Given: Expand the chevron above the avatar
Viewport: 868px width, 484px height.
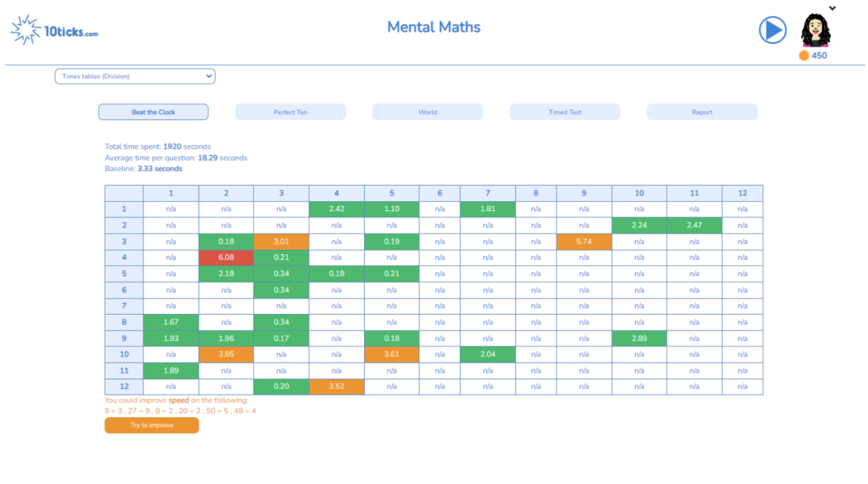Looking at the screenshot, I should 832,8.
